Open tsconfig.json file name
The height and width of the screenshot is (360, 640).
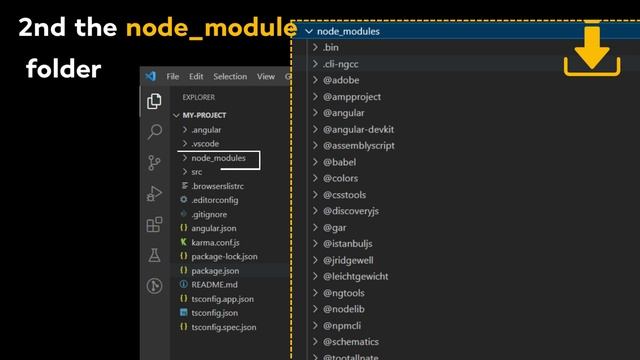(215, 313)
